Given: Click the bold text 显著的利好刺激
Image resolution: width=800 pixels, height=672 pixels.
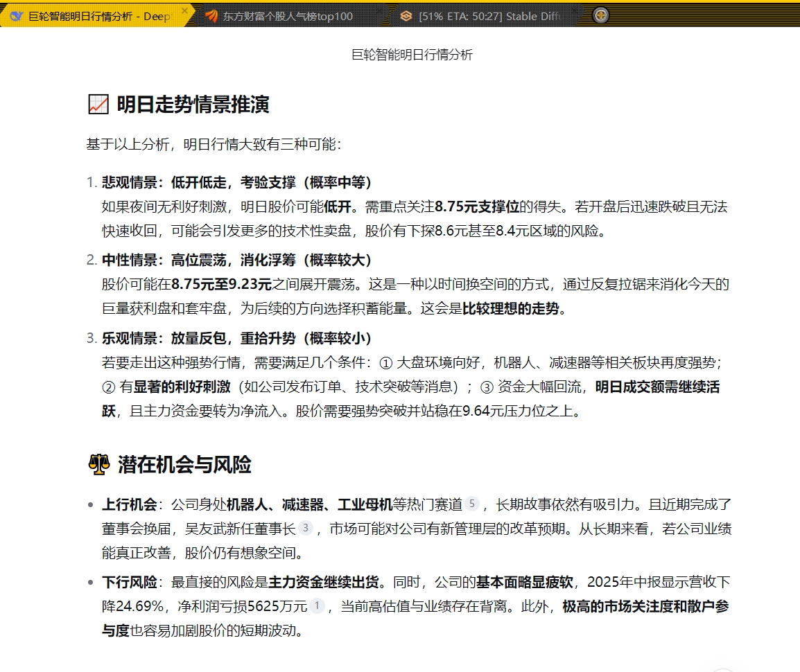Looking at the screenshot, I should (182, 387).
